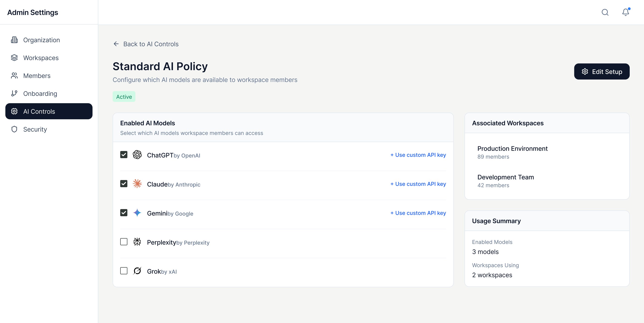Viewport: 644px width, 323px height.
Task: Click the 'Workspaces Using' label
Action: [495, 265]
